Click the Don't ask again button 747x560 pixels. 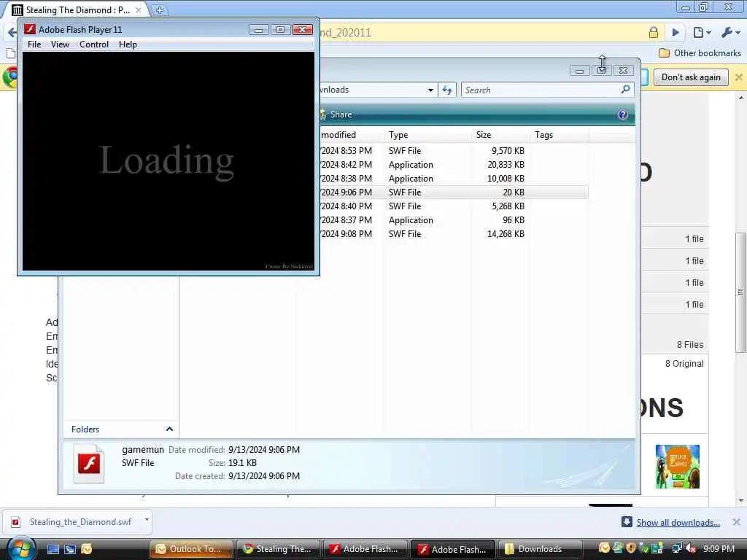pyautogui.click(x=691, y=77)
